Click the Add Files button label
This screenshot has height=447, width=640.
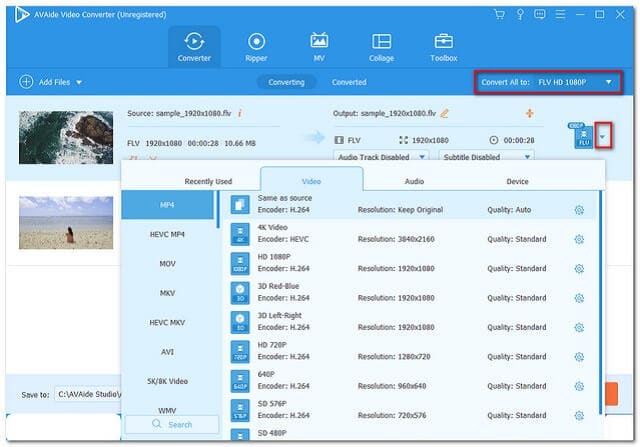tap(54, 82)
